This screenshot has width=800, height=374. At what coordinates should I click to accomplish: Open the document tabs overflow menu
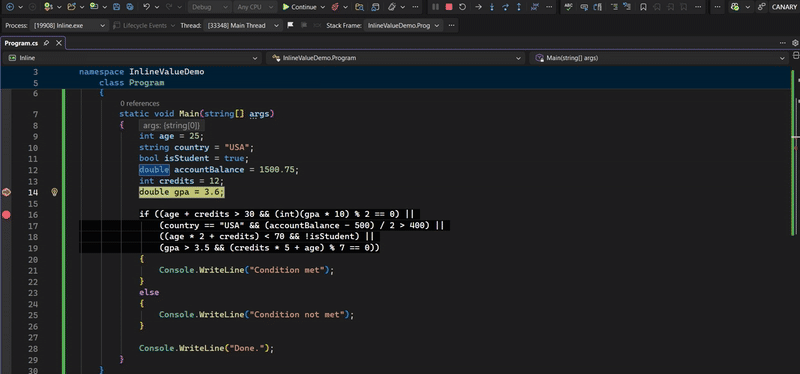pyautogui.click(x=782, y=43)
